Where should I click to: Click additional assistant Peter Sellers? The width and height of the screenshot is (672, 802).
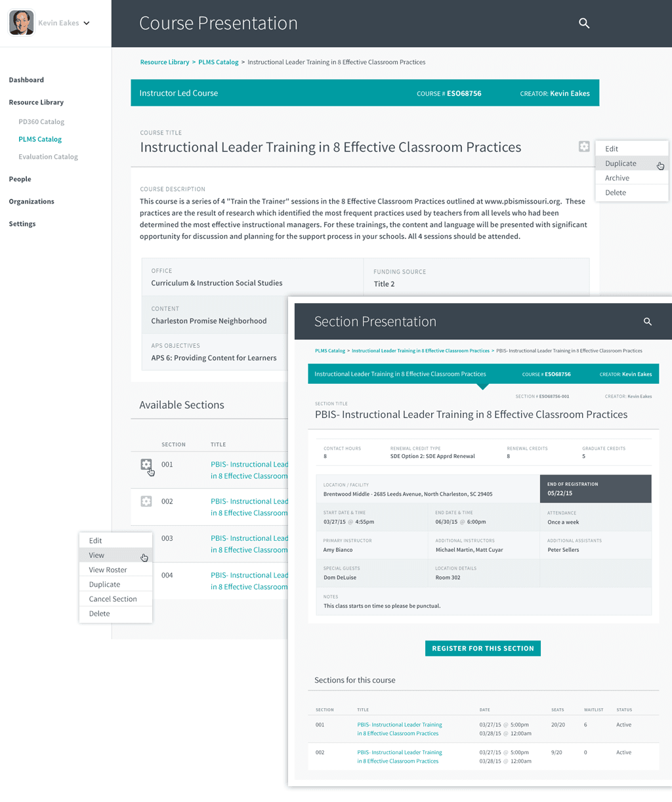563,550
